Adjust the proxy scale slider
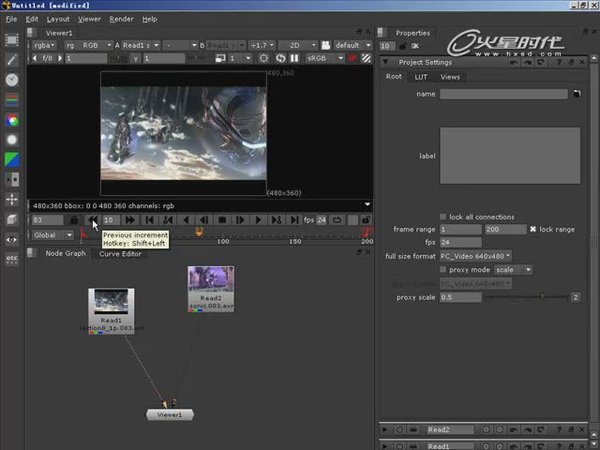The height and width of the screenshot is (450, 600). [542, 297]
